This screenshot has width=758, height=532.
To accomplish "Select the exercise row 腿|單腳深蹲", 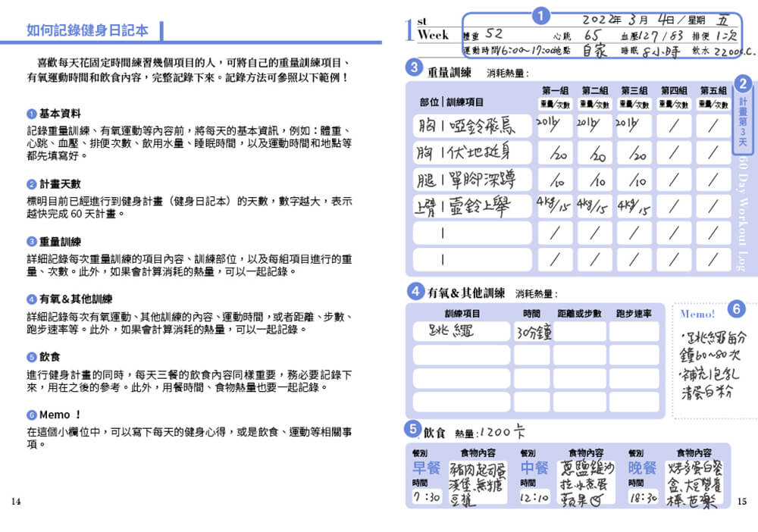I will click(472, 180).
